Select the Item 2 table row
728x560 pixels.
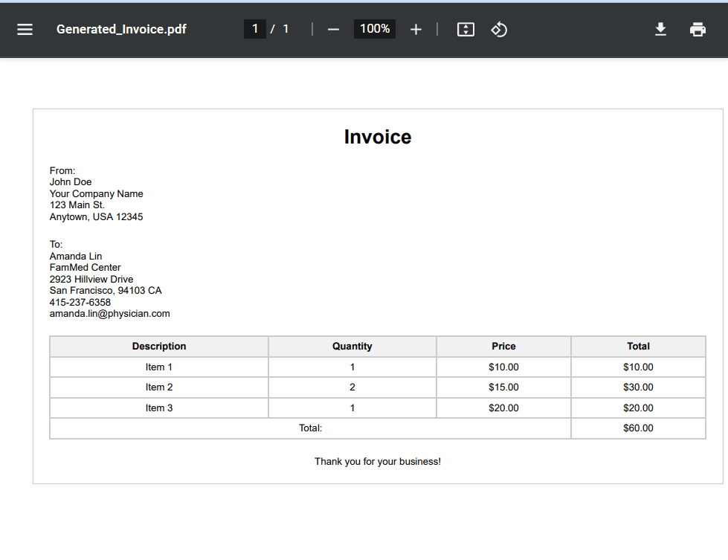(158, 387)
